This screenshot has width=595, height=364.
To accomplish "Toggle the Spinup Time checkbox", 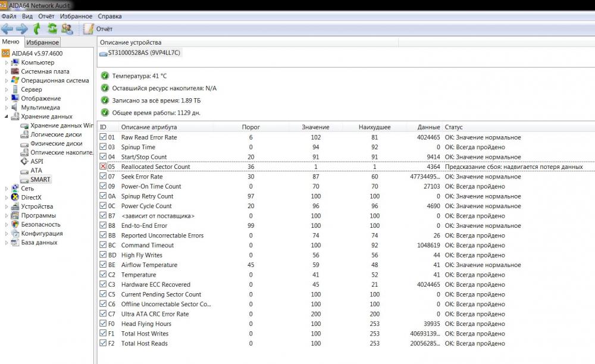I will pos(103,147).
